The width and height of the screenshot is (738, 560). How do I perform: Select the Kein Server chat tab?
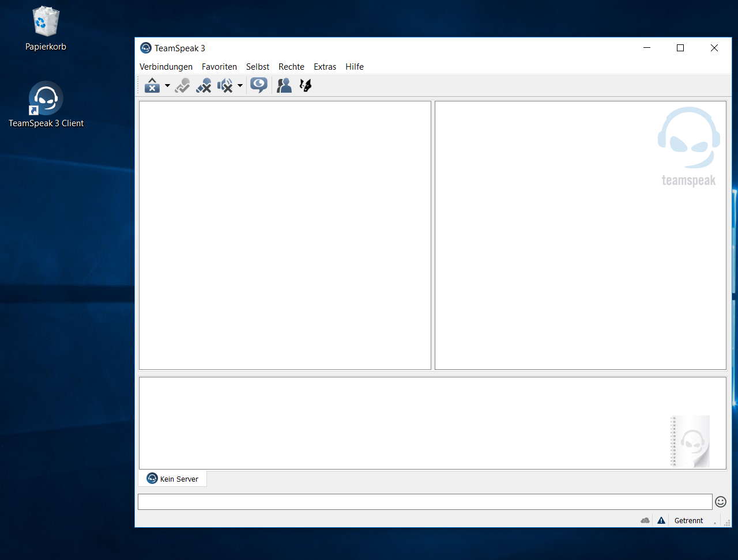(172, 479)
